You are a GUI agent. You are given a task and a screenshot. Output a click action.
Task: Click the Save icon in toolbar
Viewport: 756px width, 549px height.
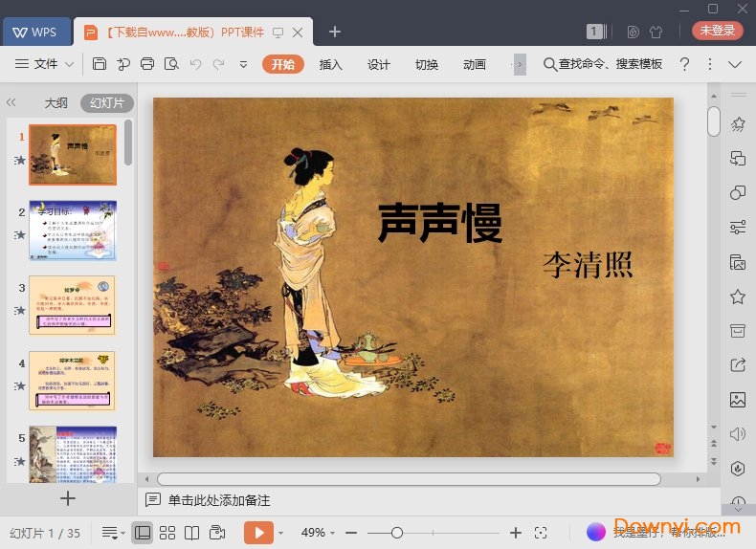pyautogui.click(x=100, y=64)
